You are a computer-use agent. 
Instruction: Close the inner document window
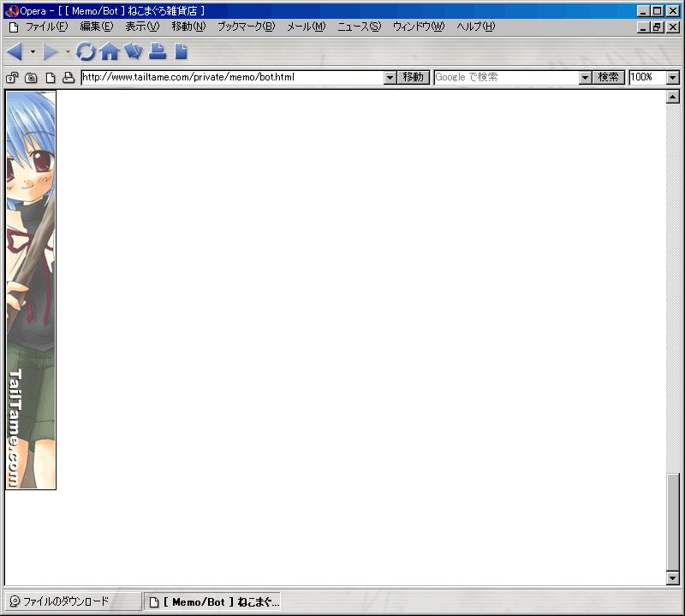pyautogui.click(x=673, y=27)
